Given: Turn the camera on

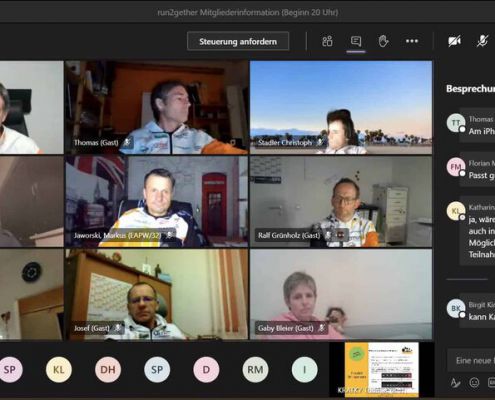Looking at the screenshot, I should click(x=455, y=41).
